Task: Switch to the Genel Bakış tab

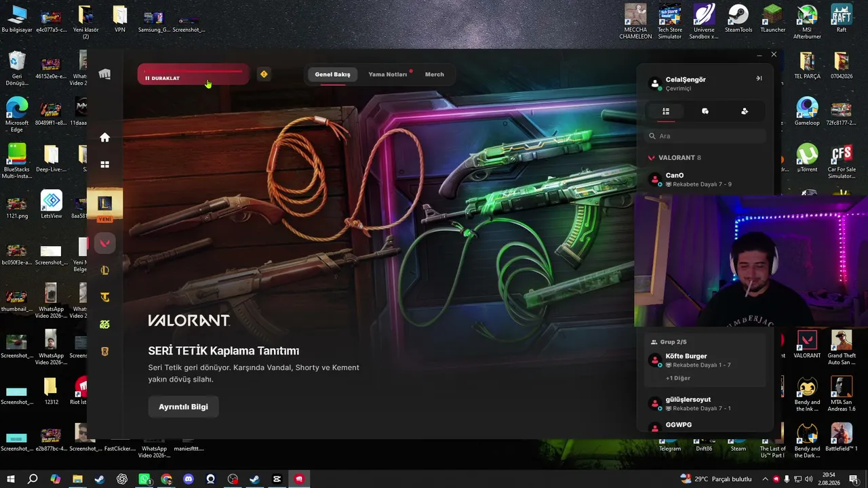Action: coord(332,75)
